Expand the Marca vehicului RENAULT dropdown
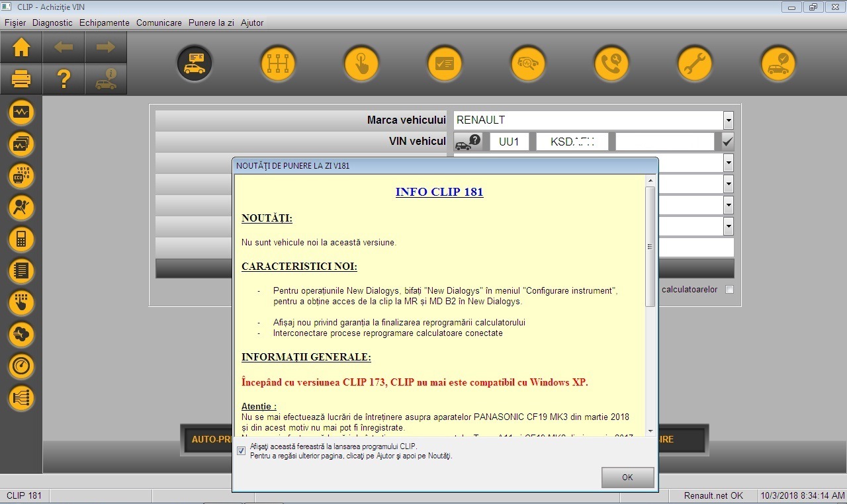This screenshot has width=847, height=504. [x=729, y=120]
